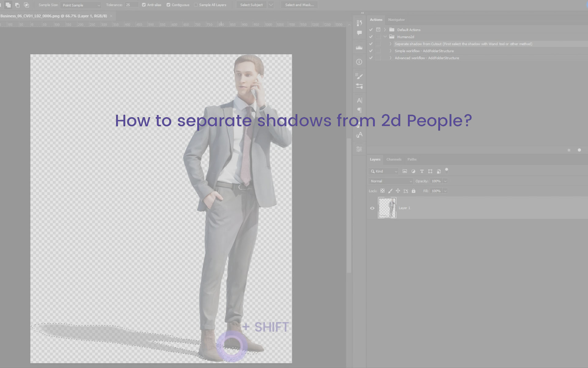Viewport: 588px width, 368px height.
Task: Select the type layers filter icon
Action: [422, 171]
